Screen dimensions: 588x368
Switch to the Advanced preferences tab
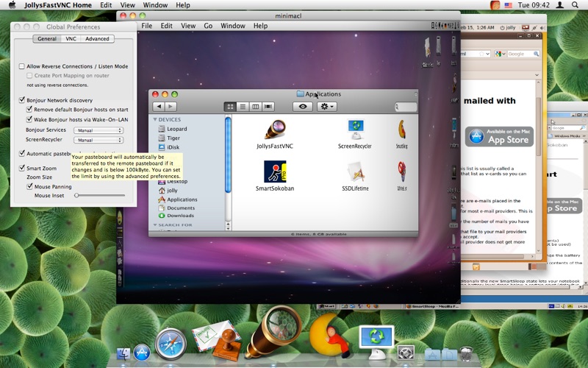click(97, 39)
